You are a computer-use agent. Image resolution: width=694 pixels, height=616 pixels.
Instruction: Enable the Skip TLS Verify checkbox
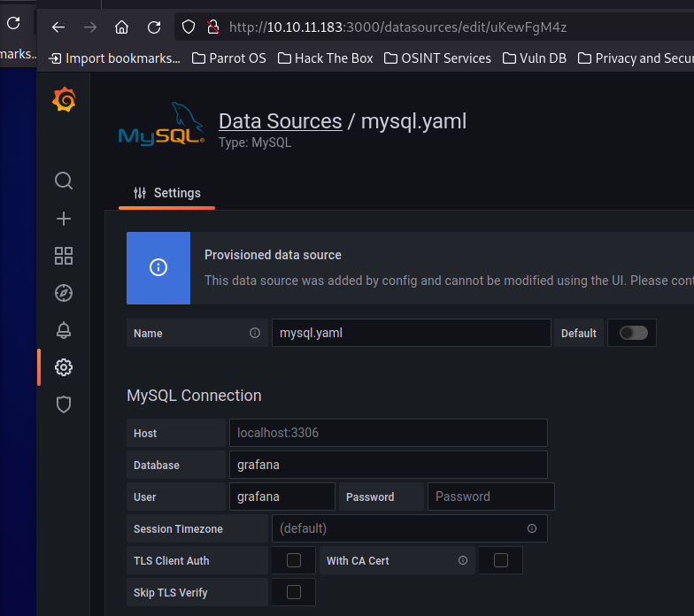pyautogui.click(x=294, y=592)
